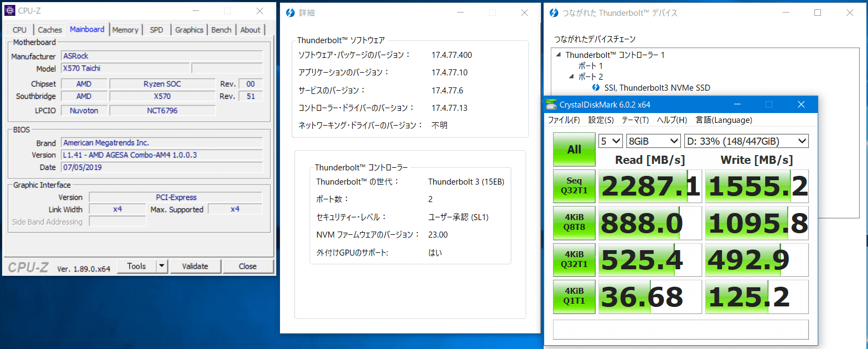Click the Graphic Interface version PCI-Express
868x349 pixels.
click(176, 197)
